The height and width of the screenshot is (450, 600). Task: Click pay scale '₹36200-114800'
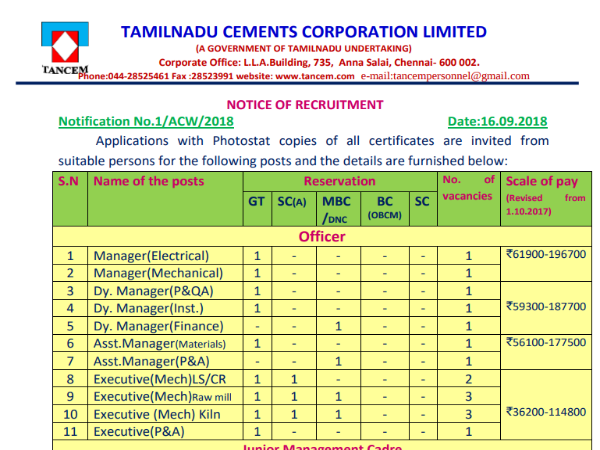pyautogui.click(x=546, y=412)
